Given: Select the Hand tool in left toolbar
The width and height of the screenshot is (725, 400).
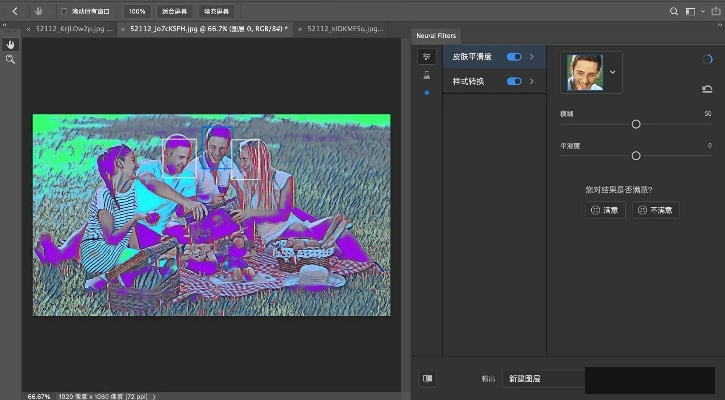Looking at the screenshot, I should (10, 45).
